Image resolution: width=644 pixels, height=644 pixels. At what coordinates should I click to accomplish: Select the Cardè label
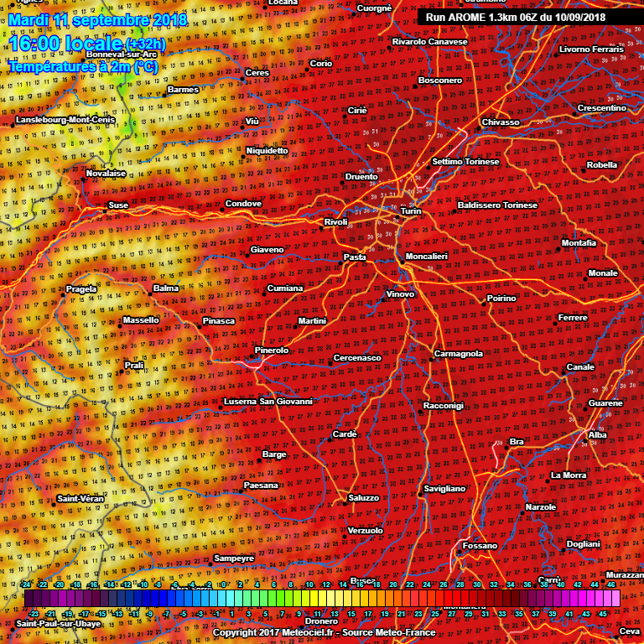(x=345, y=434)
